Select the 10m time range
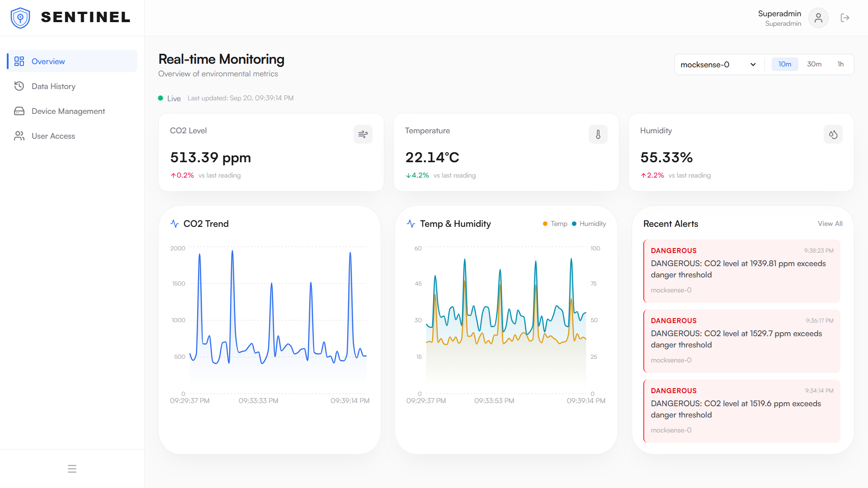This screenshot has width=868, height=488. 785,64
